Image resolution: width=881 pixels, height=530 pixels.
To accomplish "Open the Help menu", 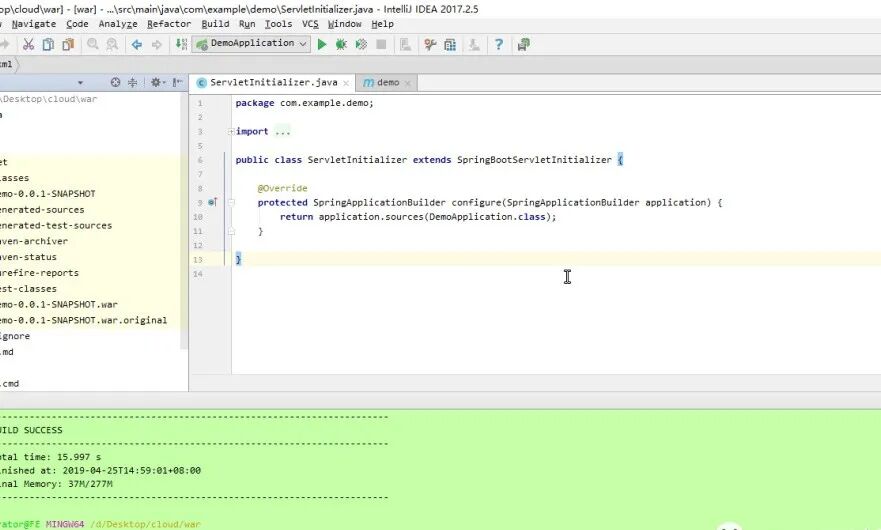I will [x=382, y=24].
